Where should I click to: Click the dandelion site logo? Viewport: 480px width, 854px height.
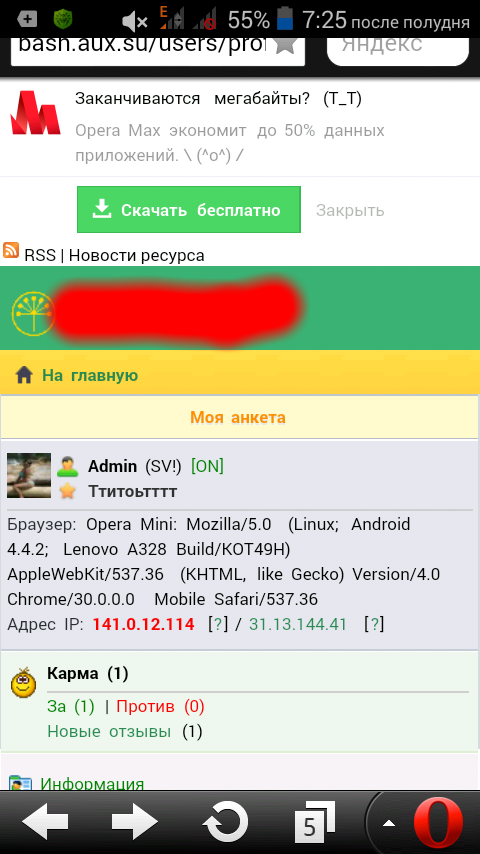(32, 313)
